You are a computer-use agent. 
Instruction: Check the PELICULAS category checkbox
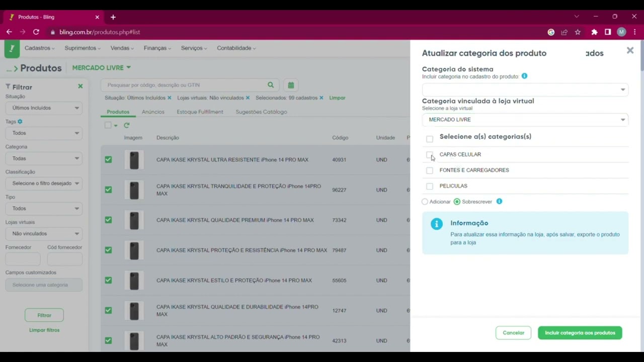click(430, 186)
